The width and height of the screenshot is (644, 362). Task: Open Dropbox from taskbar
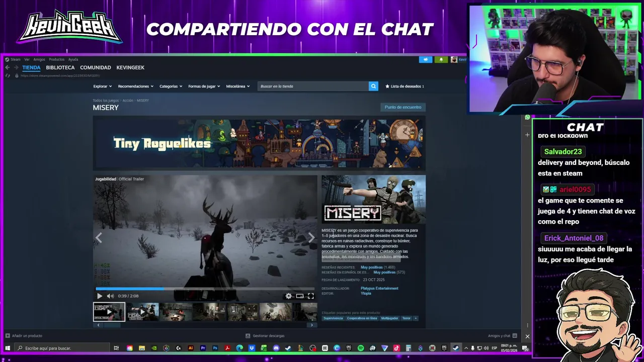pyautogui.click(x=252, y=348)
